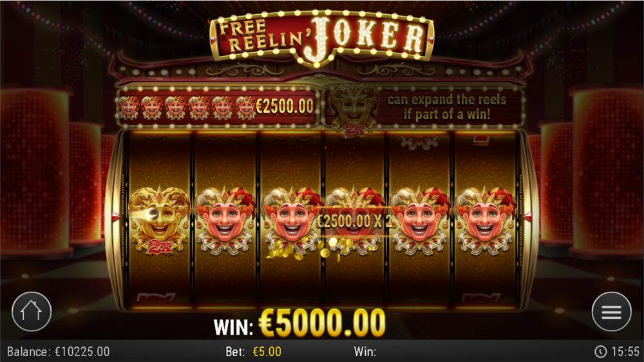The image size is (644, 362).
Task: Select the joker face on second reel
Action: click(225, 221)
